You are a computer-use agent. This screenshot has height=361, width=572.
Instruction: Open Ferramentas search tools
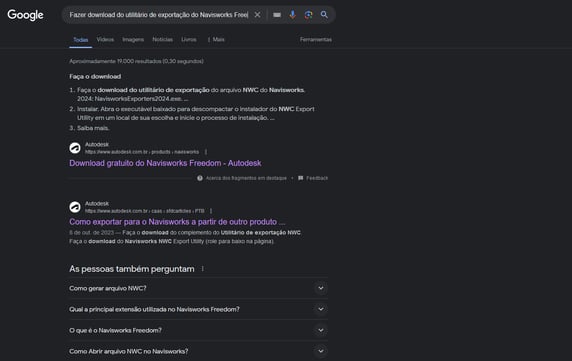(x=316, y=39)
